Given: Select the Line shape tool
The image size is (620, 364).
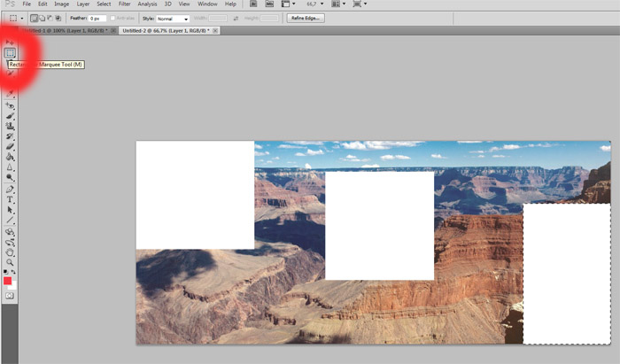Looking at the screenshot, I should [x=10, y=221].
